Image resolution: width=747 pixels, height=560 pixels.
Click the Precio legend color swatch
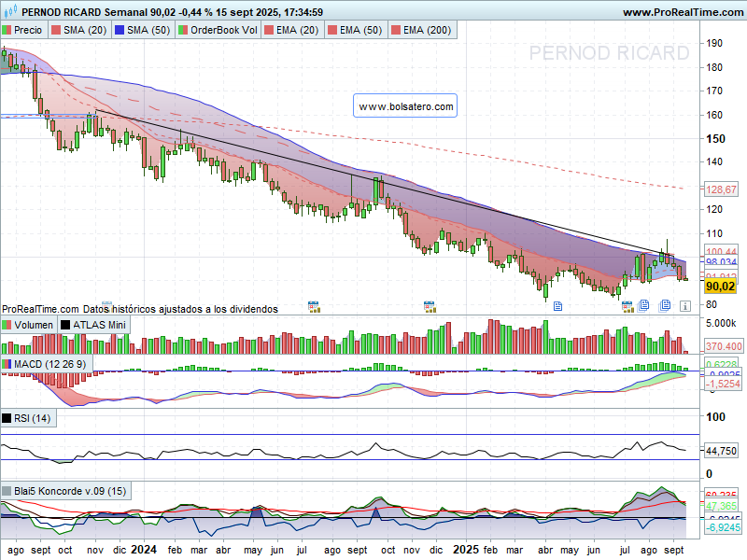(7, 30)
